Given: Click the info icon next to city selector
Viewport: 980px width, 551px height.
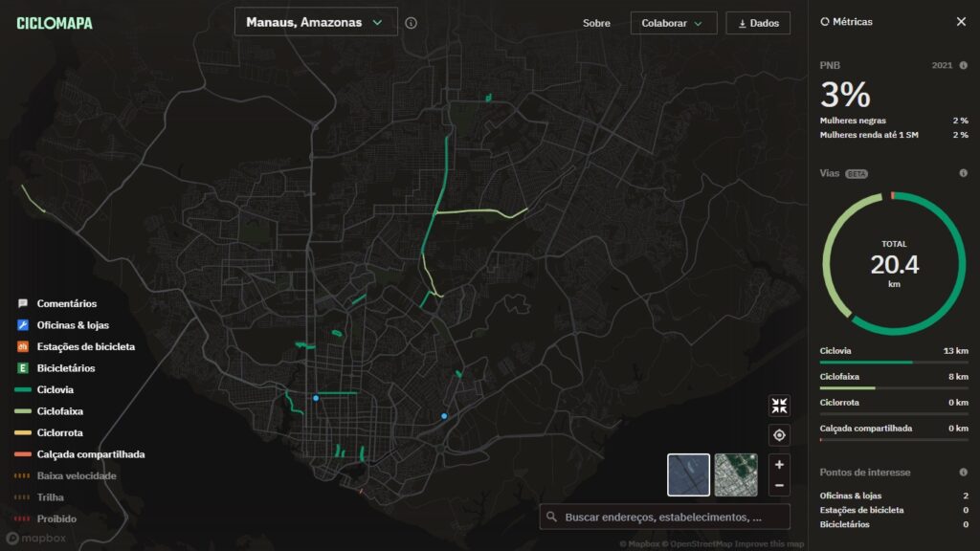Looking at the screenshot, I should click(411, 22).
